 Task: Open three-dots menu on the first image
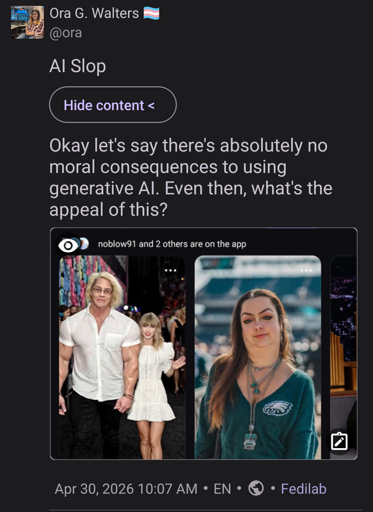pos(170,270)
